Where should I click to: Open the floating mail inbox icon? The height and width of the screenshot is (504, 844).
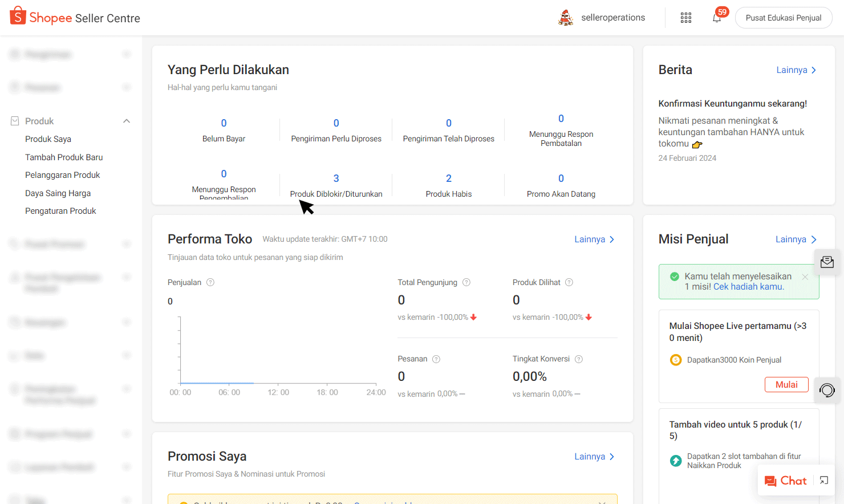tap(827, 262)
